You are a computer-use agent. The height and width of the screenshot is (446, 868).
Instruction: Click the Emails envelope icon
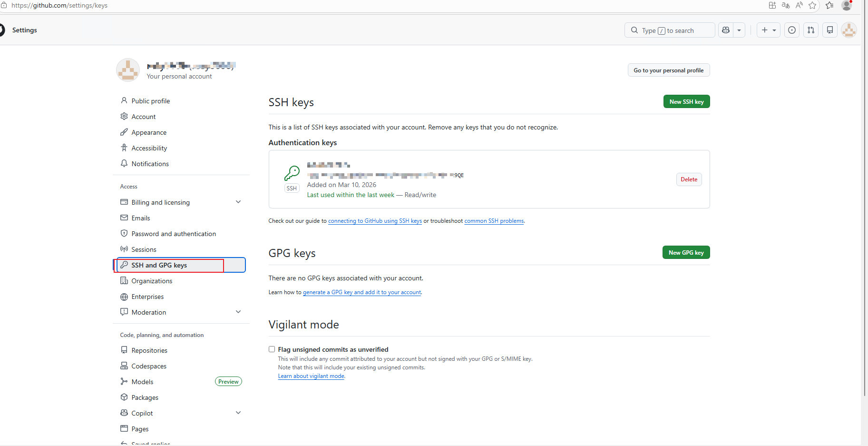tap(124, 218)
